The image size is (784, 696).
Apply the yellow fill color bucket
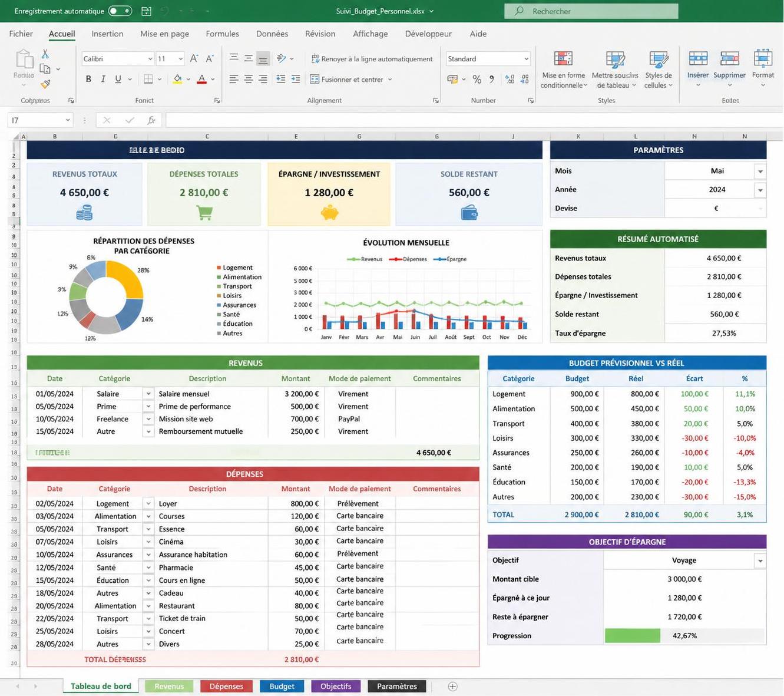[177, 79]
